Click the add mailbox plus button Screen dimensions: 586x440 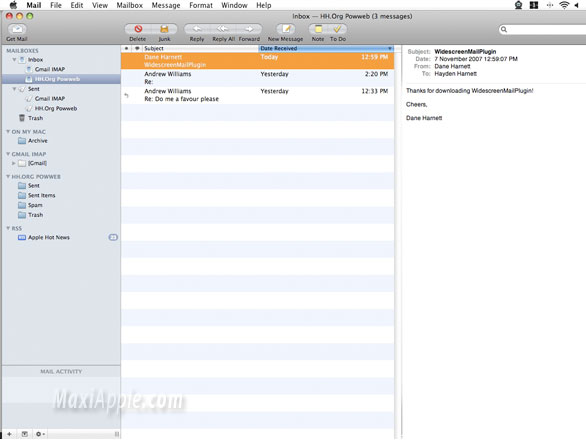click(x=9, y=434)
